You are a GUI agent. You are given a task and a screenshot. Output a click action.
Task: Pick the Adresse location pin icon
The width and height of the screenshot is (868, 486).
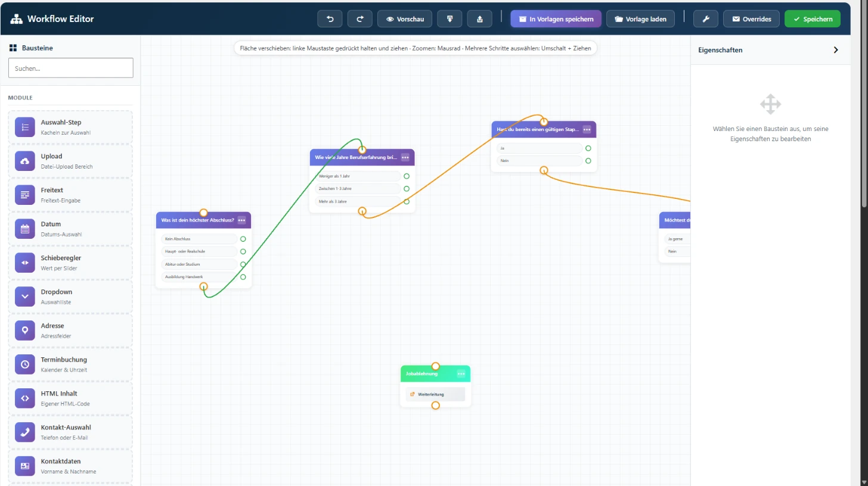coord(25,330)
